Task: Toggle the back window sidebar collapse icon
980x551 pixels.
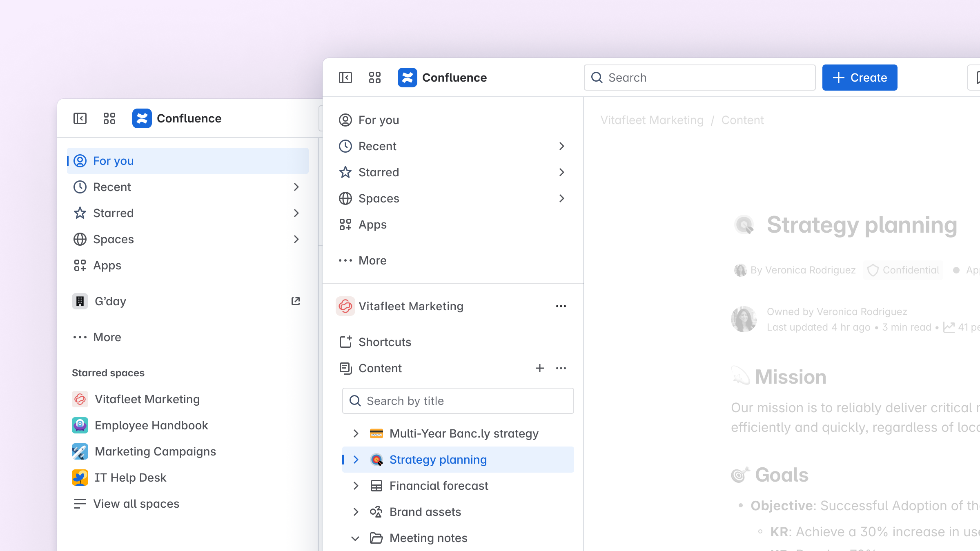Action: (80, 118)
